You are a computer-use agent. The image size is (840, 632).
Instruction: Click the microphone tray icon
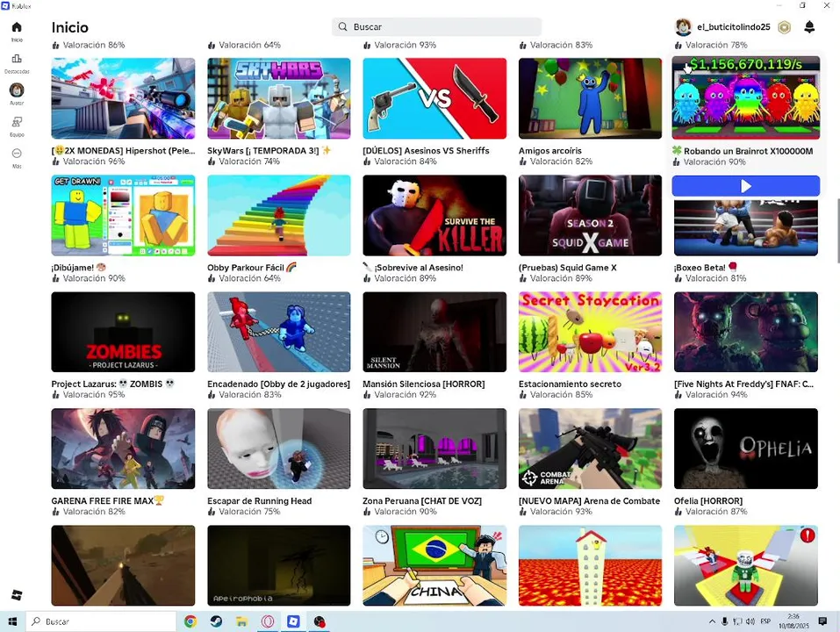724,621
